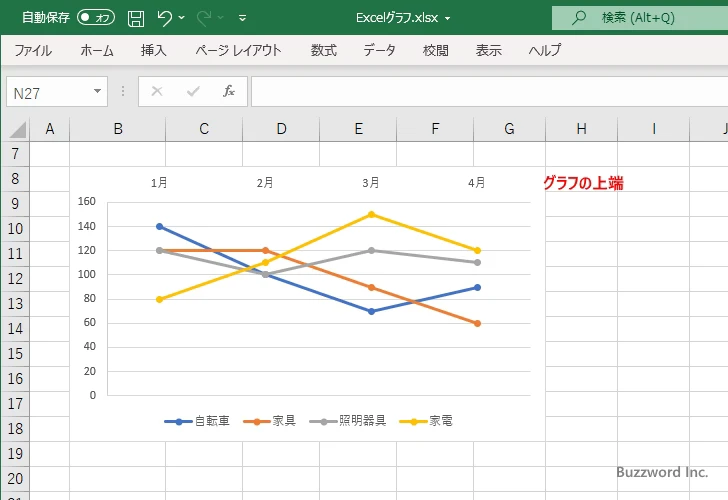Click the 検索 (Alt+Q) search box
Screen dimensions: 728x500
tap(640, 18)
